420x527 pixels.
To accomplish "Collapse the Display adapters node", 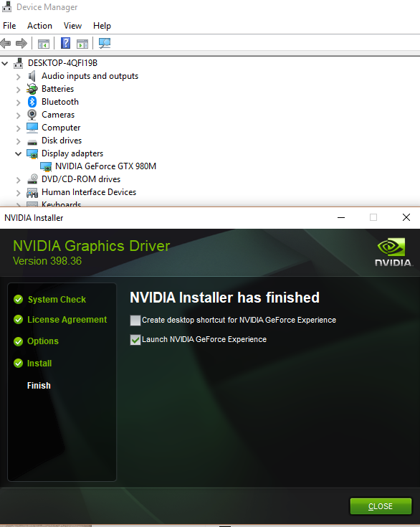I will click(x=18, y=154).
